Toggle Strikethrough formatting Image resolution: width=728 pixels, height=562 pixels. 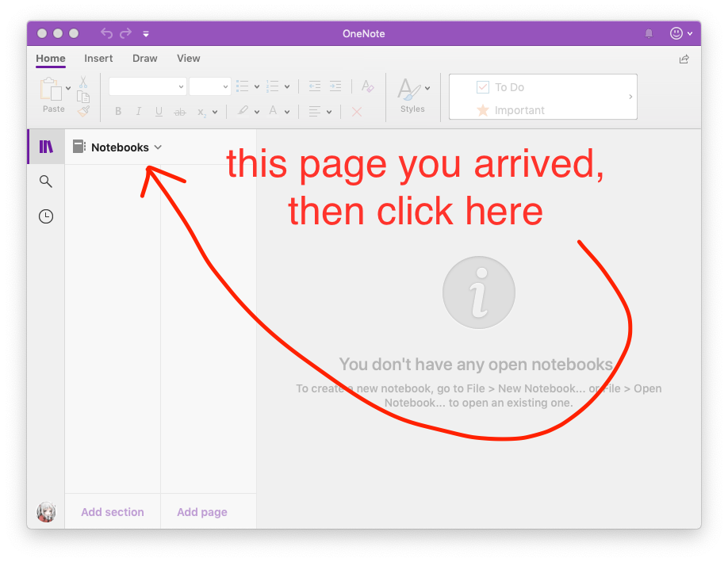coord(180,112)
